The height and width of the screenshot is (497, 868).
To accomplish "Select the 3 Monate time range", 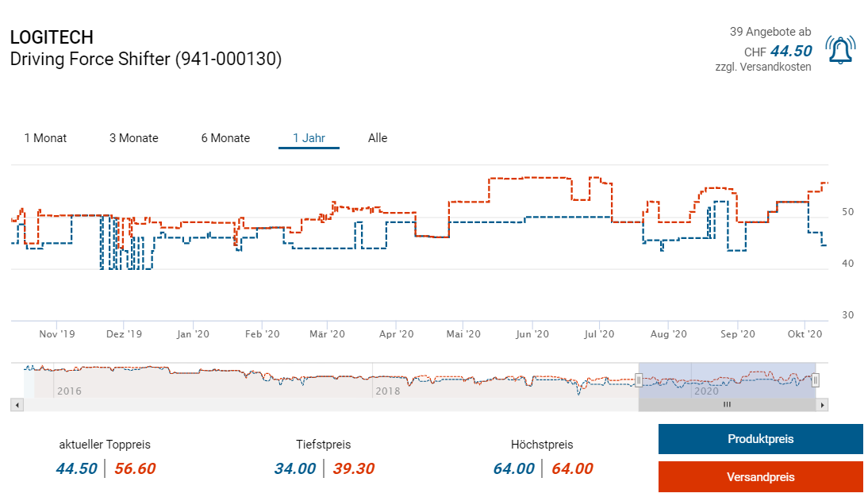I will pyautogui.click(x=134, y=138).
